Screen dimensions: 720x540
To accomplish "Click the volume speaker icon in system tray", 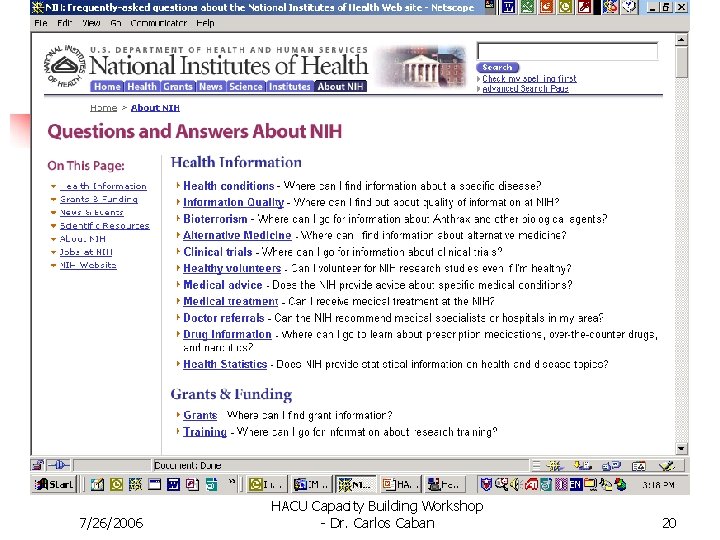I will click(516, 484).
